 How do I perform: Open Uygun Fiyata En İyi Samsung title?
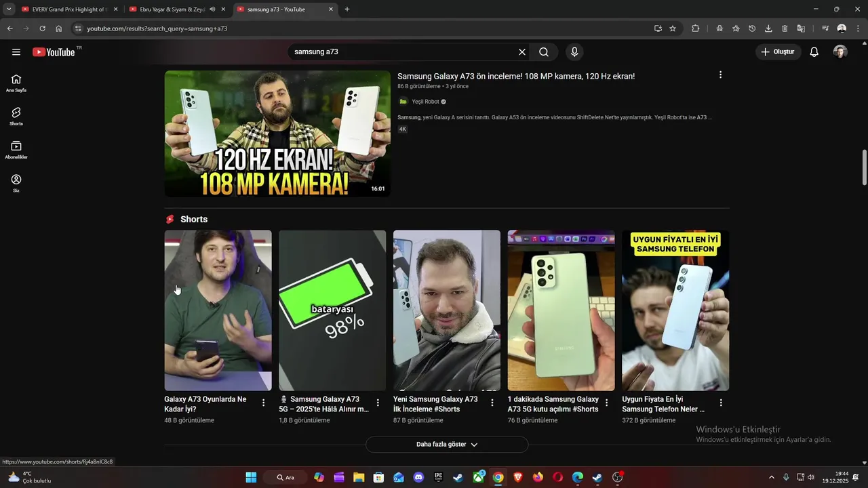coord(663,404)
